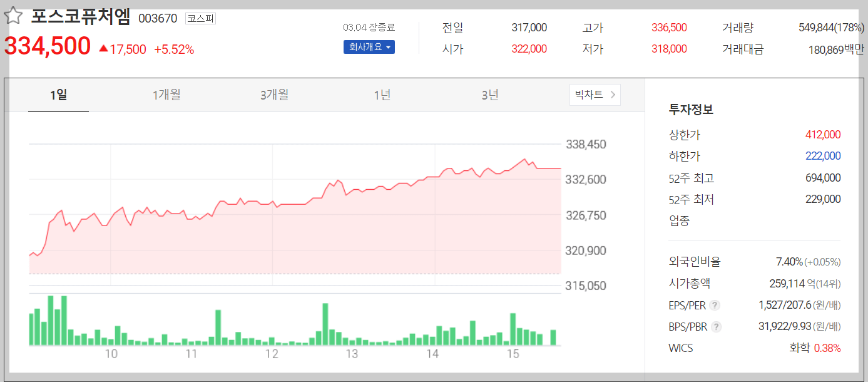Switch to the 1년 chart tab
This screenshot has width=868, height=382.
click(x=382, y=95)
